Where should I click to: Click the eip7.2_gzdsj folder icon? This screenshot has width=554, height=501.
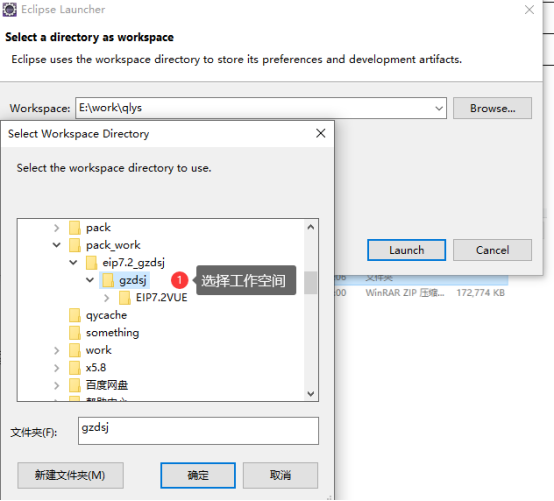tap(92, 263)
